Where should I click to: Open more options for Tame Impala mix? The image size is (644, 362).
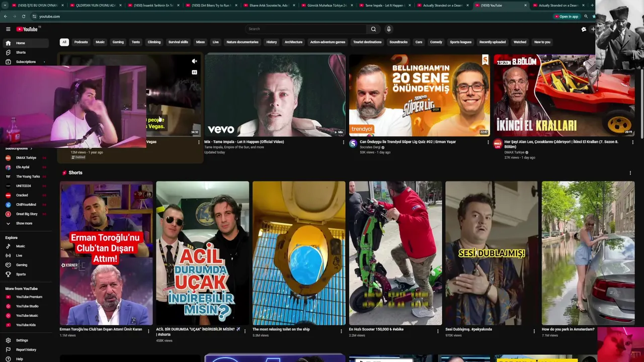click(x=343, y=142)
